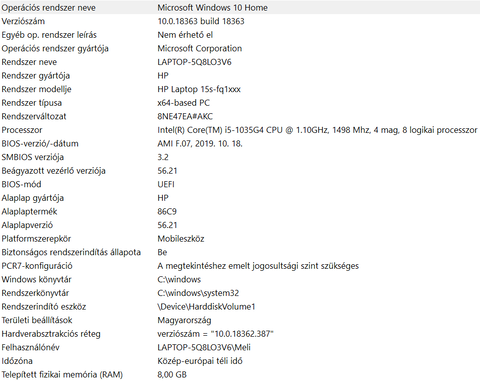Click '56.21' in the Beágyazott vezérlő row
Screen dimensions: 480x381
(167, 171)
